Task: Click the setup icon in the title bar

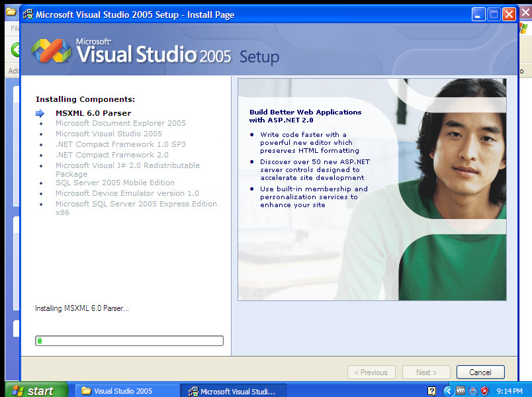Action: pyautogui.click(x=28, y=14)
